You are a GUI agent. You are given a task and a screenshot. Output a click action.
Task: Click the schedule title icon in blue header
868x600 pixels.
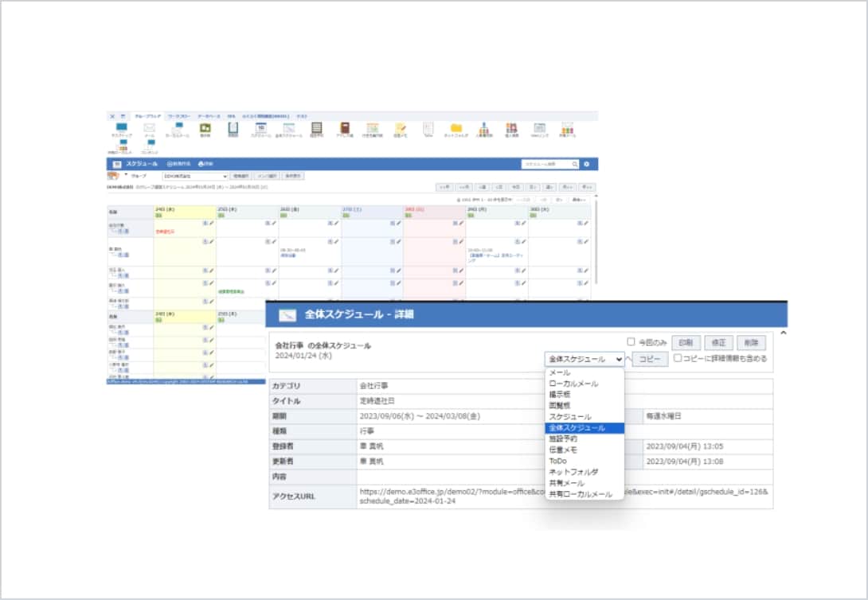point(117,164)
